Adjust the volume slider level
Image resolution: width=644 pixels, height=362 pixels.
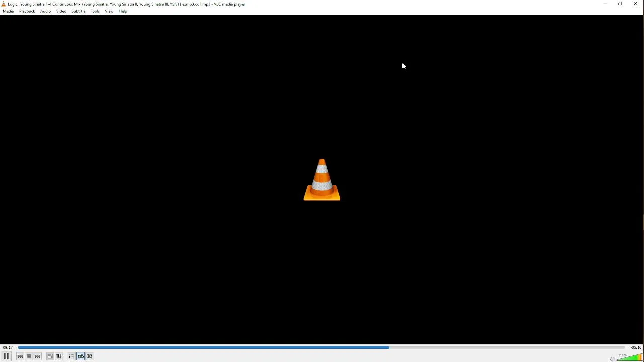pyautogui.click(x=630, y=357)
